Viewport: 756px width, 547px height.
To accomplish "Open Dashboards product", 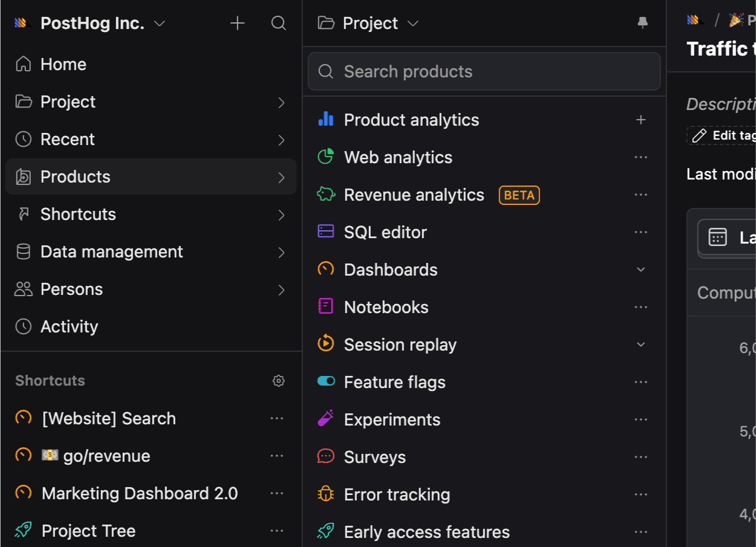I will [x=391, y=270].
